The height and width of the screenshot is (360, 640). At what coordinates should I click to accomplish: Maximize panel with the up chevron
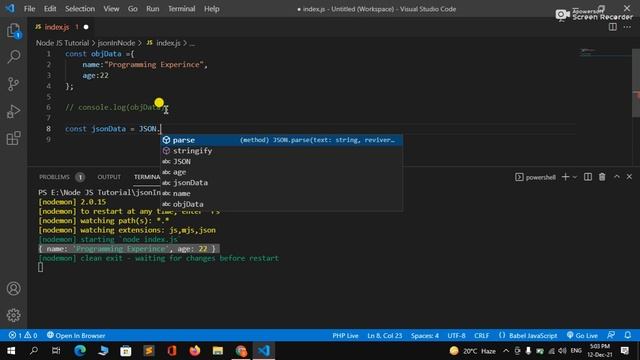click(617, 177)
